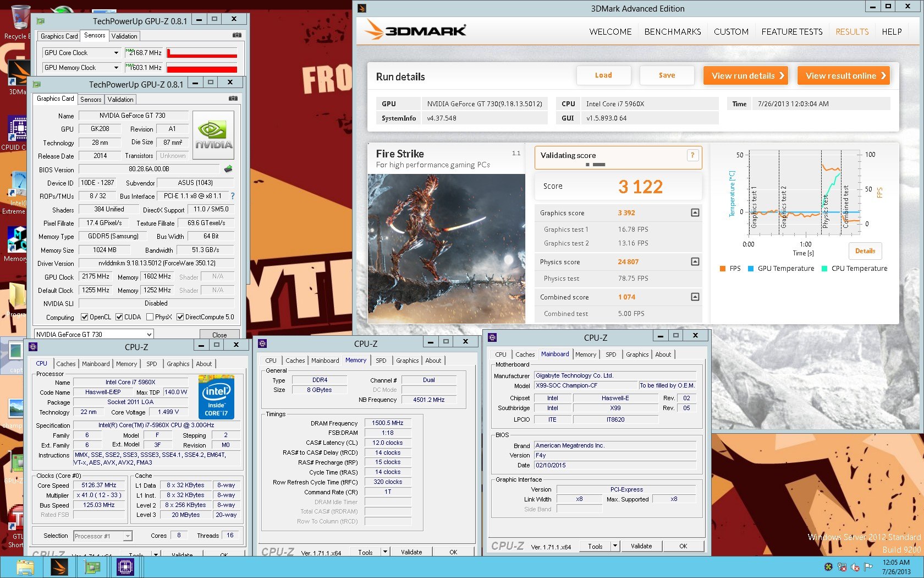The image size is (924, 578).
Task: Click the FPS orange legend swatch
Action: coord(723,269)
